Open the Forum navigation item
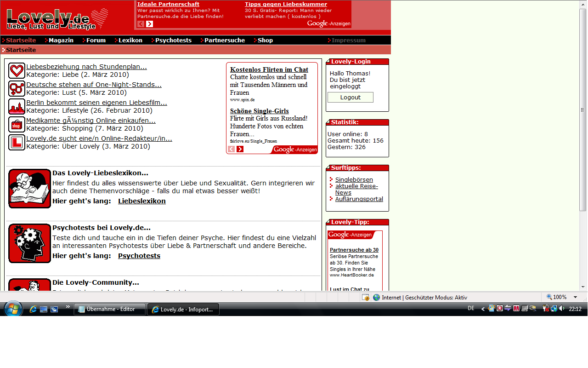This screenshot has width=588, height=368. [96, 40]
